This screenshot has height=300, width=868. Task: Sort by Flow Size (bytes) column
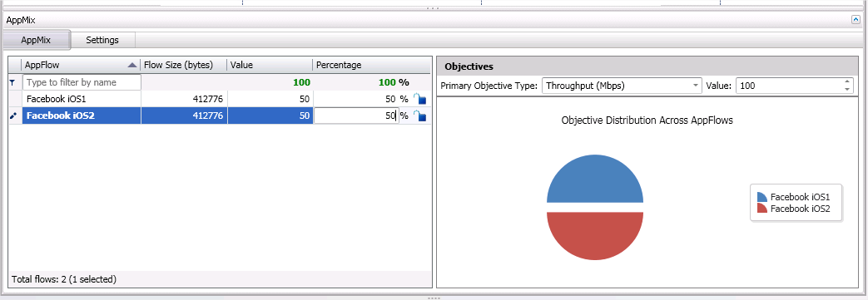(x=184, y=65)
